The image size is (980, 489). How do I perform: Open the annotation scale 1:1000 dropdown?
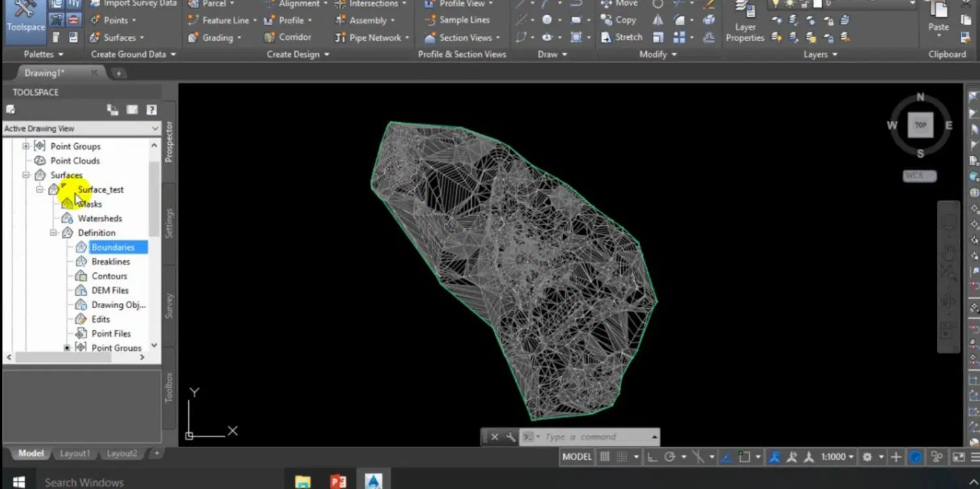837,457
